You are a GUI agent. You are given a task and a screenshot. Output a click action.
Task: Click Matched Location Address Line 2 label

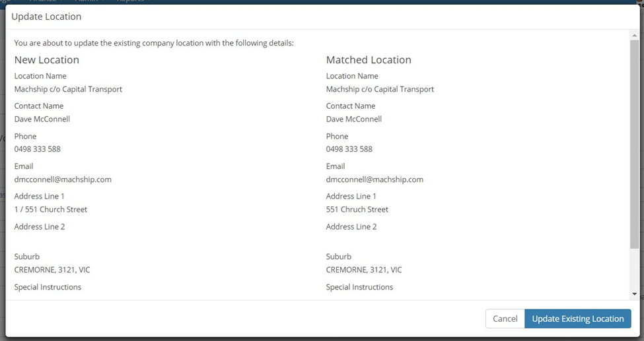[x=351, y=226]
